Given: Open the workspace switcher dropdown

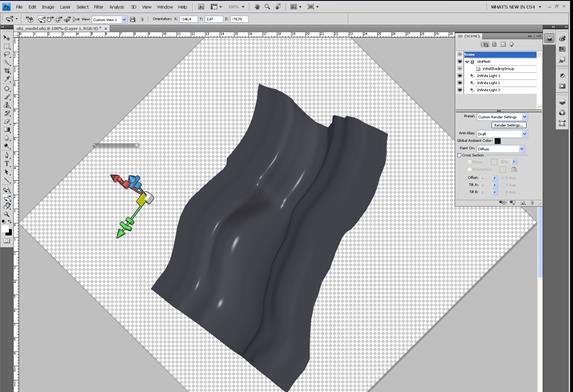Looking at the screenshot, I should click(x=516, y=7).
